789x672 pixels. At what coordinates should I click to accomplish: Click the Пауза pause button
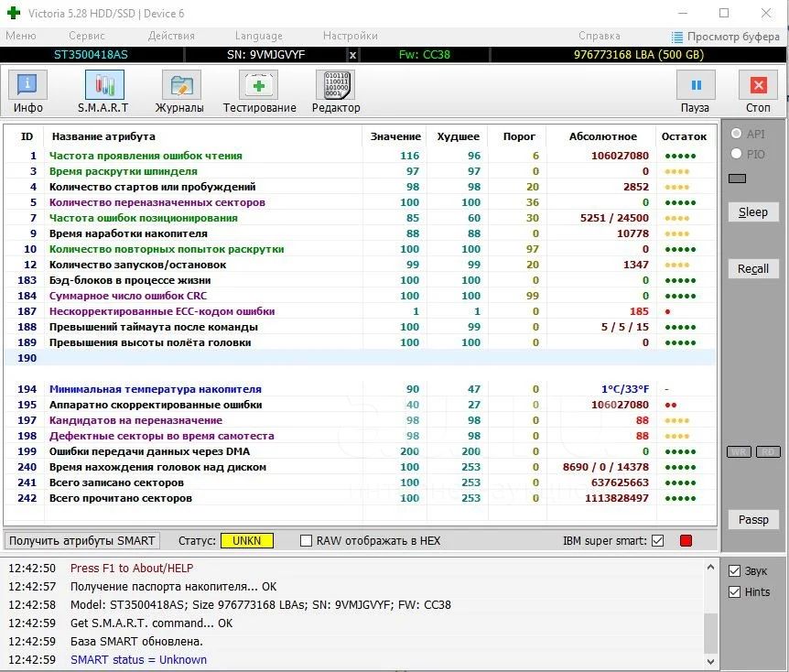[696, 92]
